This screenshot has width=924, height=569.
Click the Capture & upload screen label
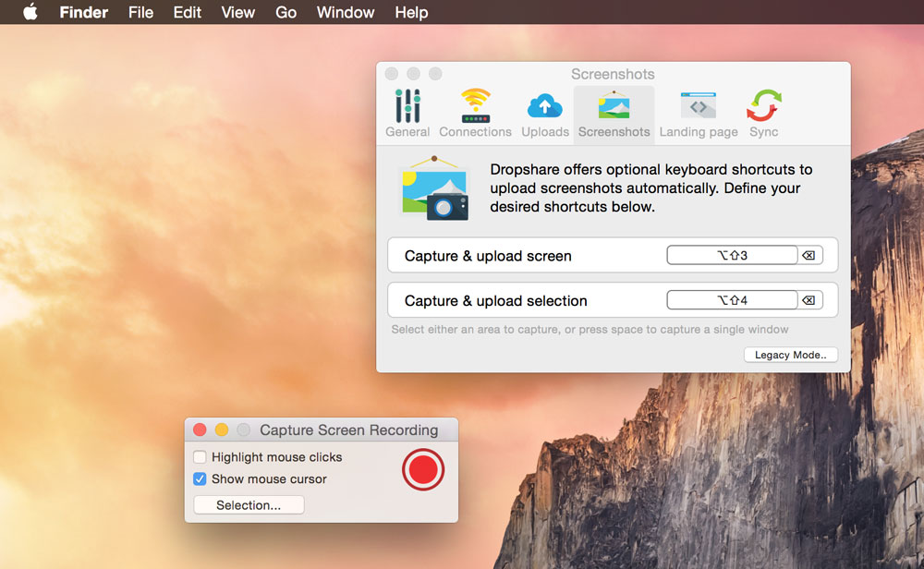click(488, 256)
